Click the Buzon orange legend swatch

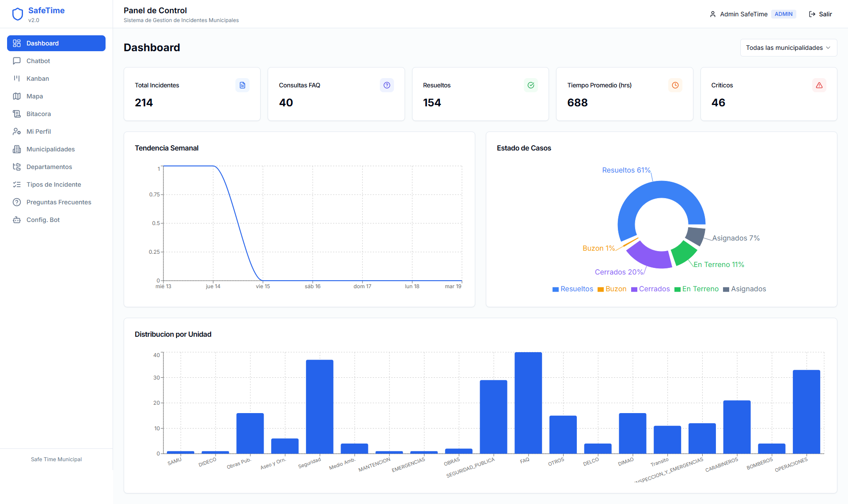point(601,290)
